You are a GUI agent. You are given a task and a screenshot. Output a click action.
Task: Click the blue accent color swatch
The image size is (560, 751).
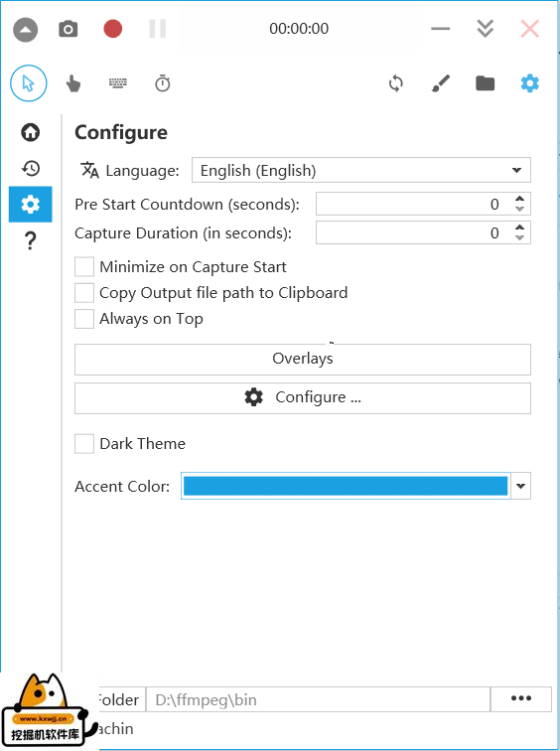[x=346, y=486]
